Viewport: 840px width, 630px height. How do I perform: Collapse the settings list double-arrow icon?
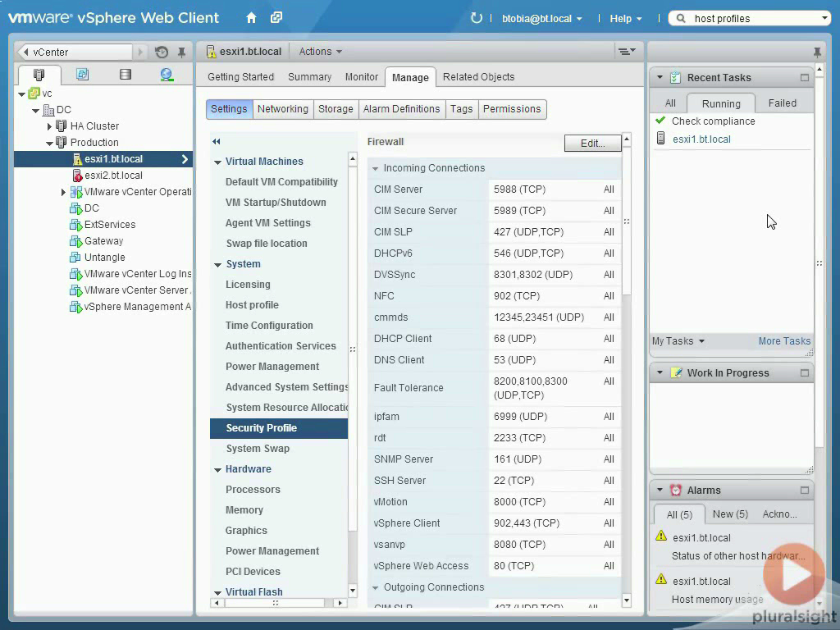(217, 141)
